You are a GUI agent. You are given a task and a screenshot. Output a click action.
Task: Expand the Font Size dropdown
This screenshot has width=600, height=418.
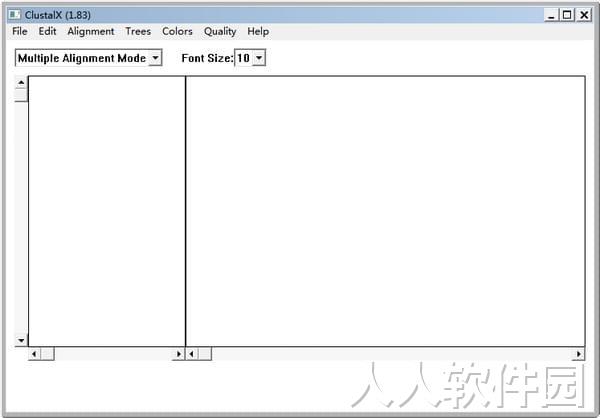[x=259, y=58]
